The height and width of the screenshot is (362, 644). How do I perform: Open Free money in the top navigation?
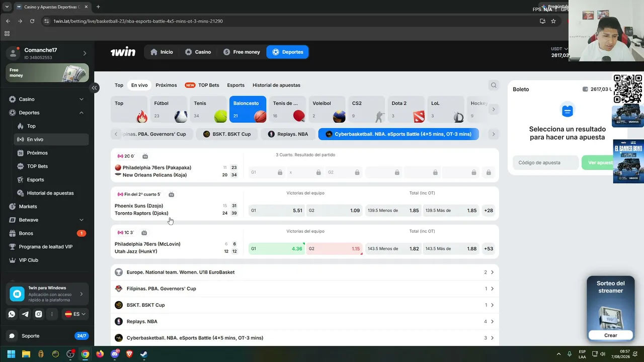[242, 52]
